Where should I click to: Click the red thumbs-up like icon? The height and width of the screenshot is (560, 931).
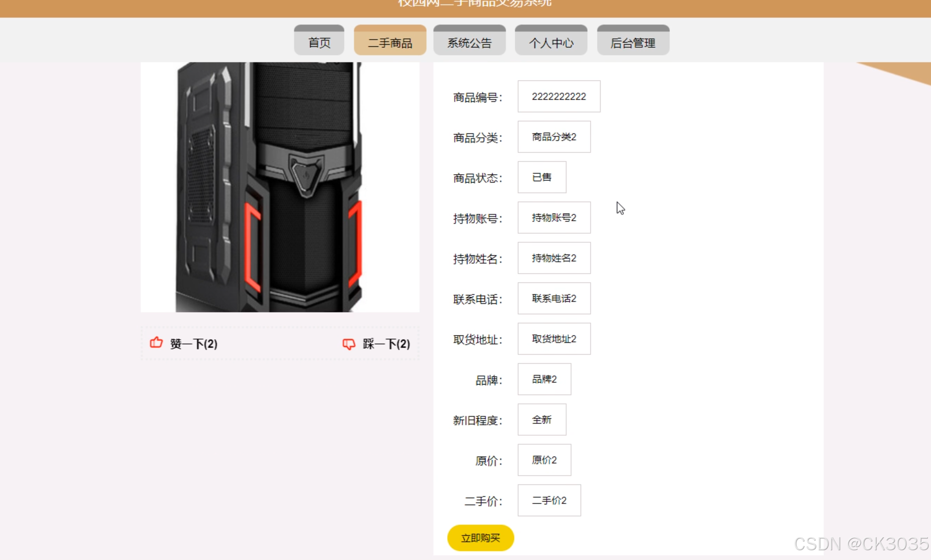pos(156,343)
